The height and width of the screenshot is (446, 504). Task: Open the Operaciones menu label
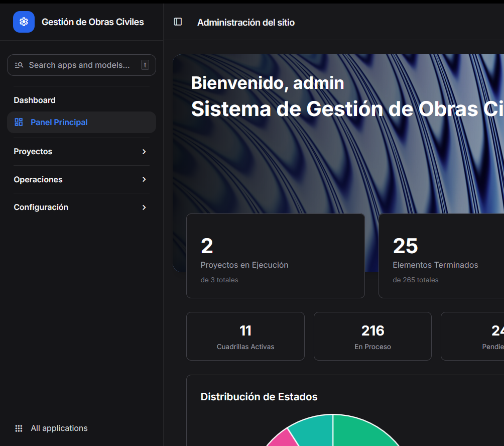[x=38, y=179]
